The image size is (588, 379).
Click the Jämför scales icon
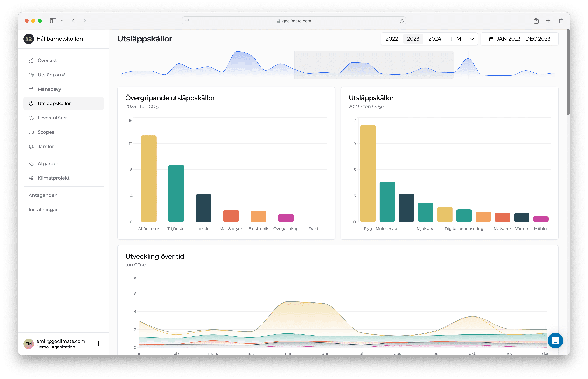pos(31,146)
